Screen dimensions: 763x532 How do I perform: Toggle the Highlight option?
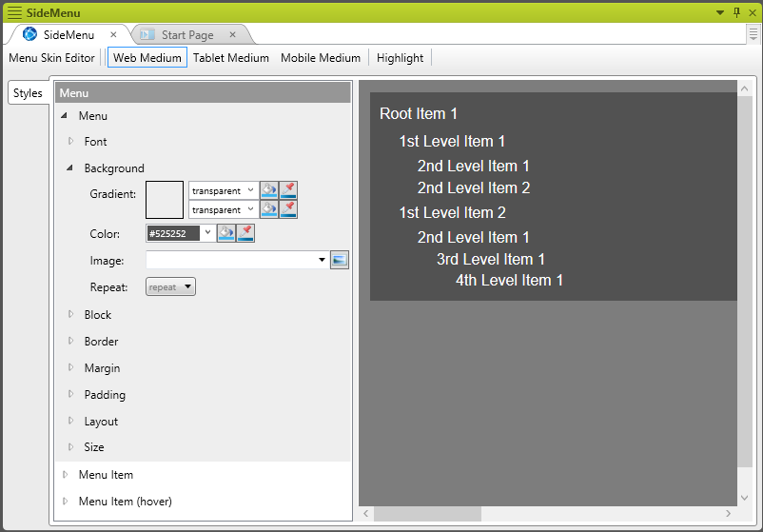coord(400,57)
